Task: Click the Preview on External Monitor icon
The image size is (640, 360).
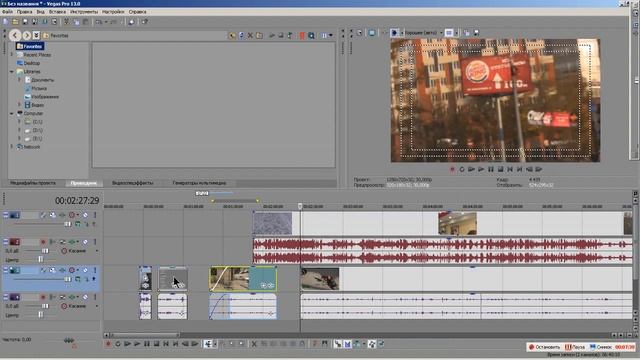Action: tap(372, 33)
